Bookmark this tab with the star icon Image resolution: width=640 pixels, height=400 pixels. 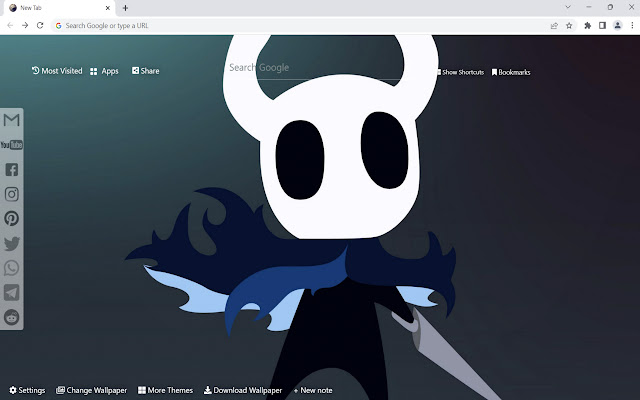click(569, 26)
